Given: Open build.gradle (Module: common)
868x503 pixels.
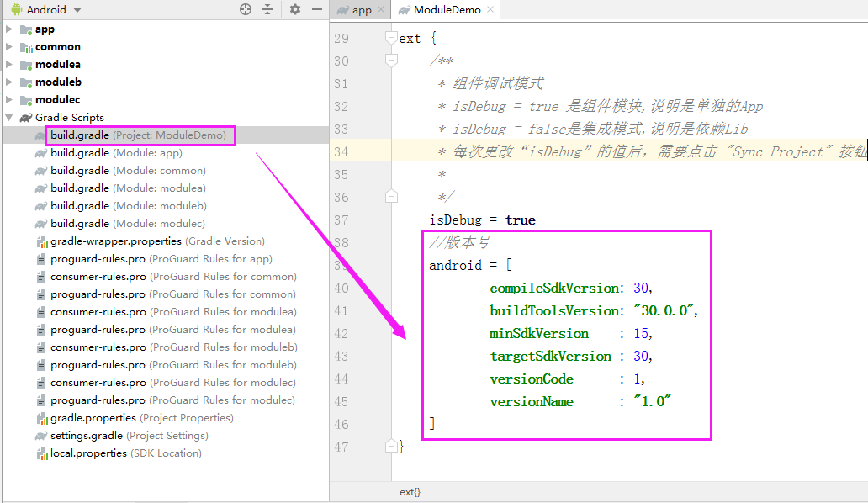Looking at the screenshot, I should coord(128,171).
